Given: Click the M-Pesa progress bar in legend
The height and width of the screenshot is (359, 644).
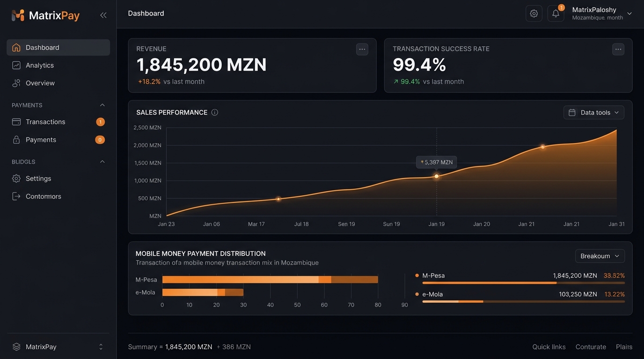Looking at the screenshot, I should point(523,283).
